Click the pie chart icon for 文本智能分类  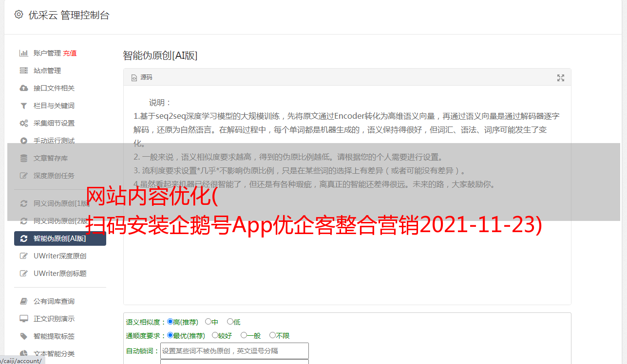click(23, 354)
